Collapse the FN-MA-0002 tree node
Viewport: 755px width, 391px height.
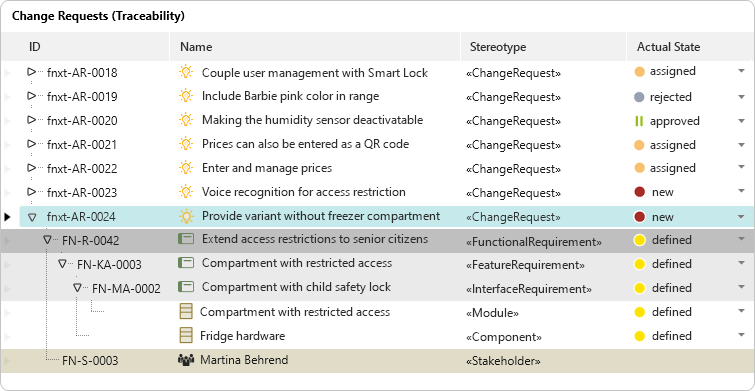(x=77, y=288)
